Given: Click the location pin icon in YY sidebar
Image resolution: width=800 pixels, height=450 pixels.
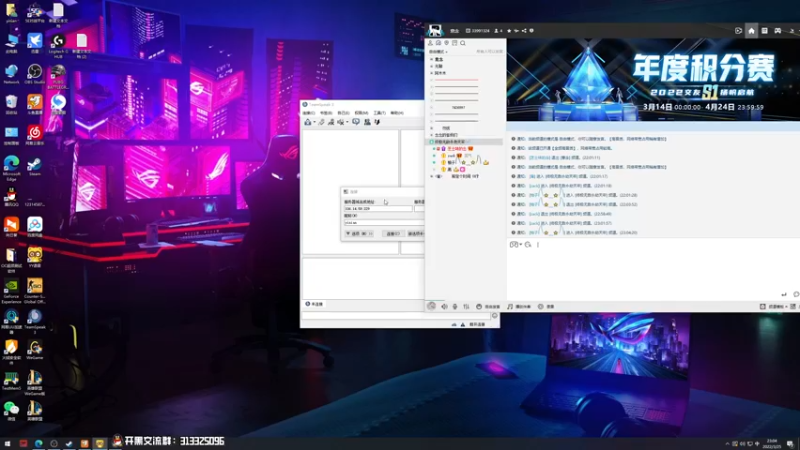Looking at the screenshot, I should [446, 43].
